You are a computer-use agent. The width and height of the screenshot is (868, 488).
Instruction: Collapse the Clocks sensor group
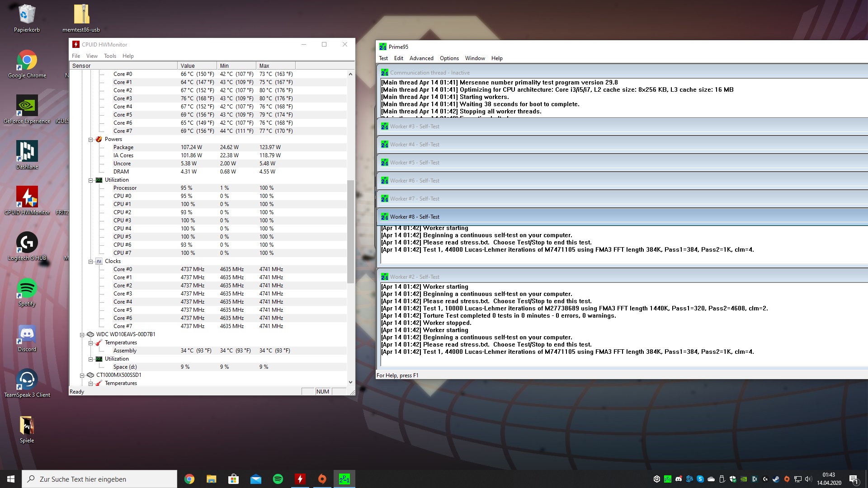[x=90, y=261]
